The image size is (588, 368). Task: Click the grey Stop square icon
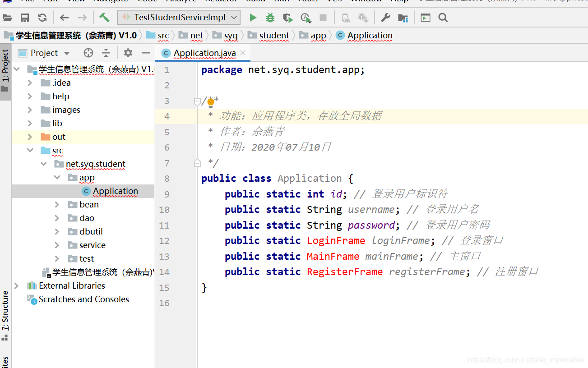(323, 18)
